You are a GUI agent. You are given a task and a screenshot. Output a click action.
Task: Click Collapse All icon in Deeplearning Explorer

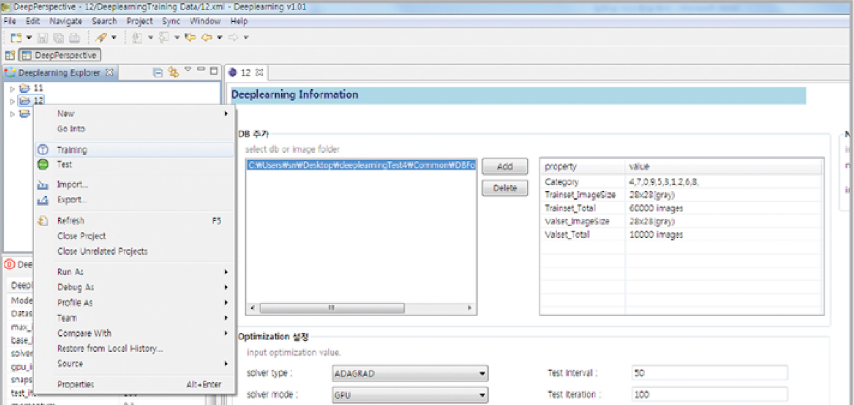click(158, 72)
